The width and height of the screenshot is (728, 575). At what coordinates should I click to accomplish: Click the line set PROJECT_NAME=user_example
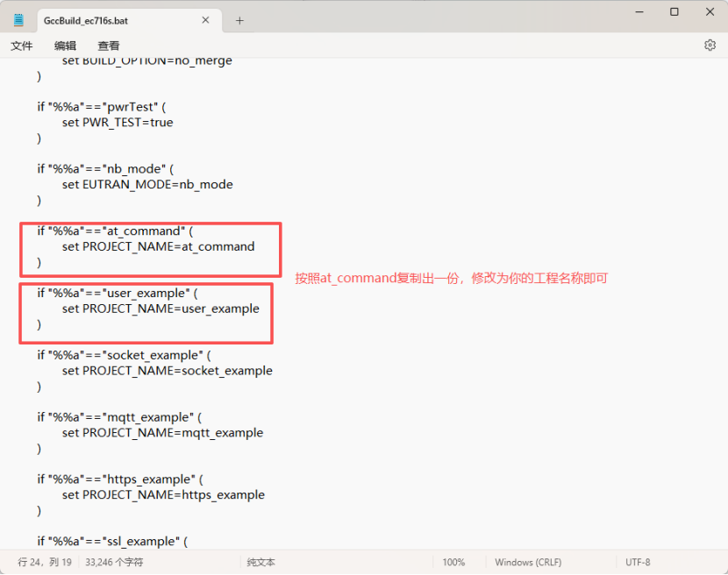161,309
